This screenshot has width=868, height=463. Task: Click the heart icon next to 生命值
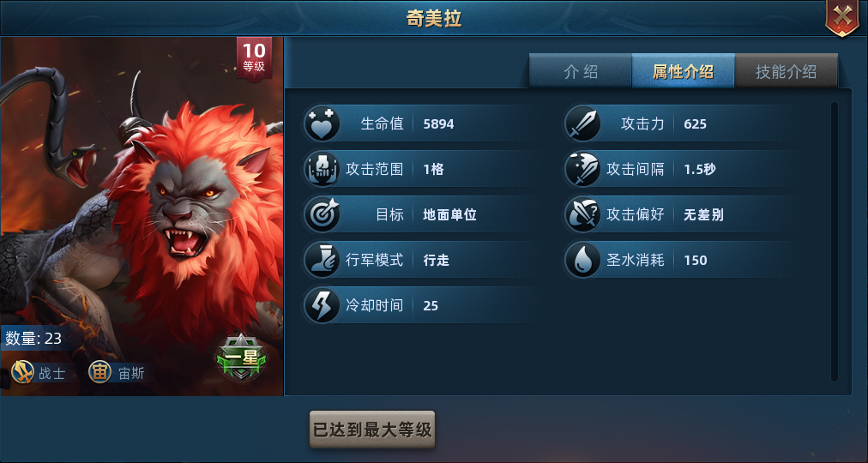[322, 123]
